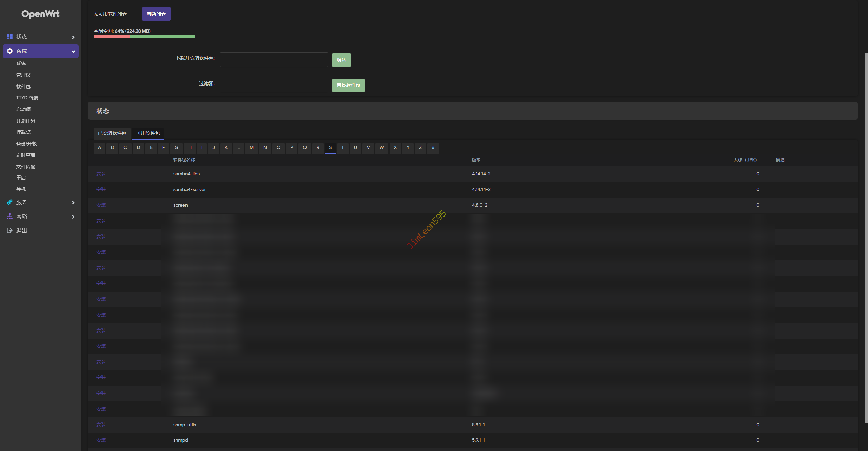Focus the 过滤器 input field

click(274, 85)
